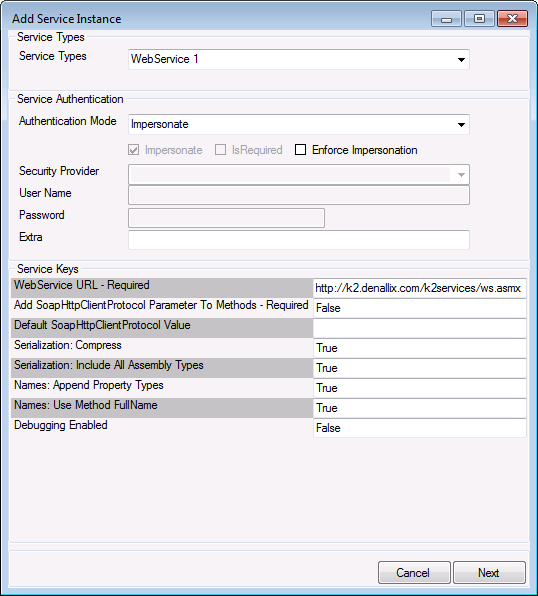
Task: Click the Default SoapHttpClientProtocol Value cell
Action: (x=420, y=328)
